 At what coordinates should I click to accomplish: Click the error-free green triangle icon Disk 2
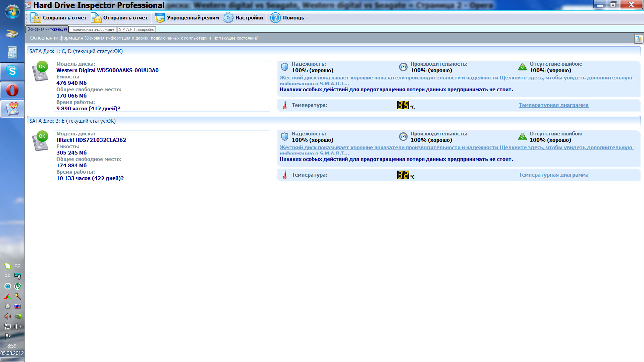coord(522,136)
